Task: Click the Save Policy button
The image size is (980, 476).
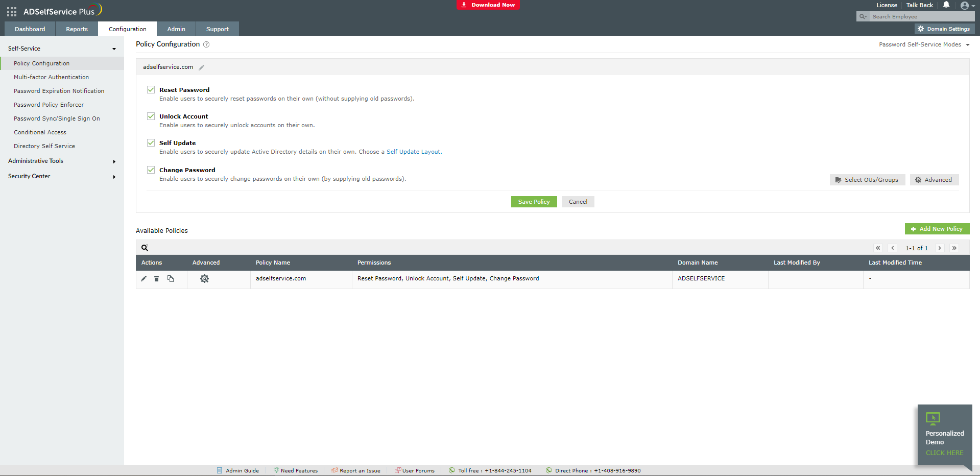Action: [534, 202]
